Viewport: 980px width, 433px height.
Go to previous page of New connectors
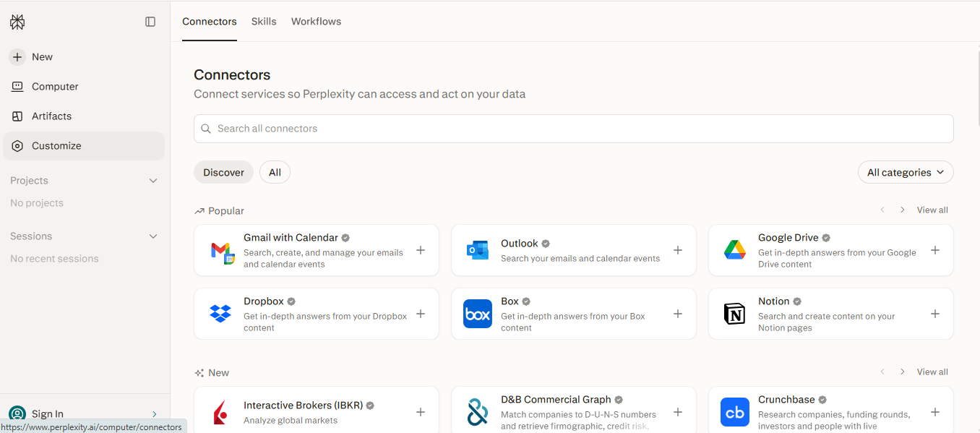(x=882, y=372)
